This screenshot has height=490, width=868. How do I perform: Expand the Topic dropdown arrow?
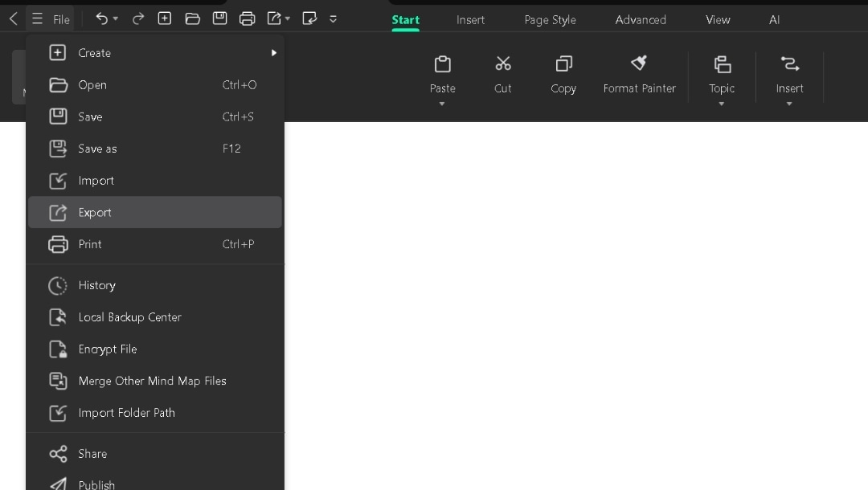tap(721, 104)
